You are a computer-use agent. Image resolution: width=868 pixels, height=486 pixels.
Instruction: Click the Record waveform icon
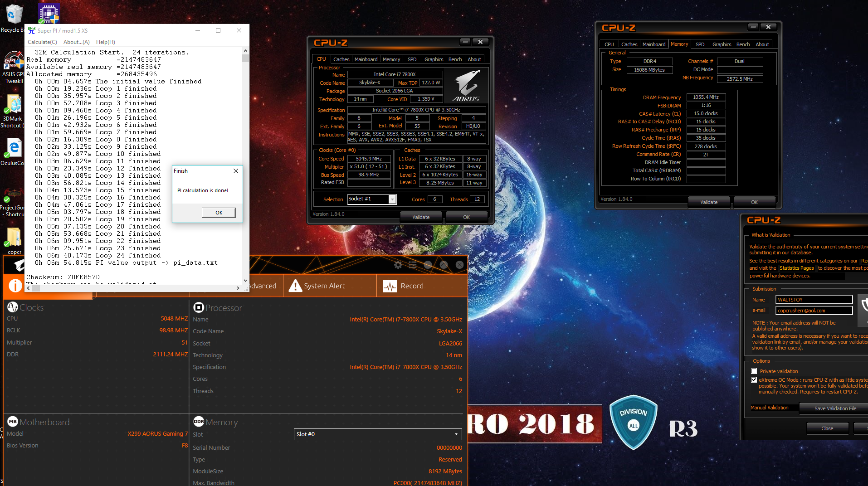[x=390, y=286]
